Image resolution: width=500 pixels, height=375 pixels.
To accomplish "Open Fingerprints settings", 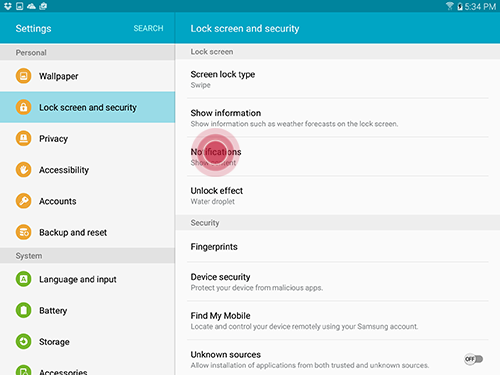I will [x=338, y=246].
